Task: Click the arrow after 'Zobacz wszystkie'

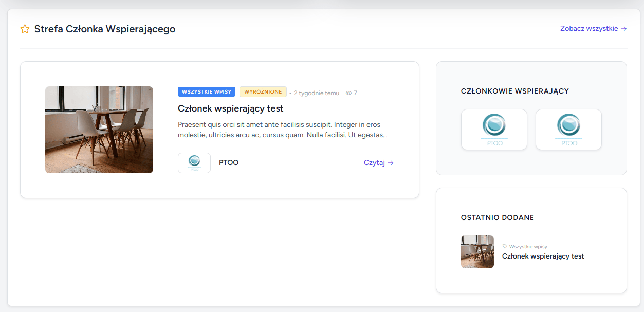Action: (624, 29)
